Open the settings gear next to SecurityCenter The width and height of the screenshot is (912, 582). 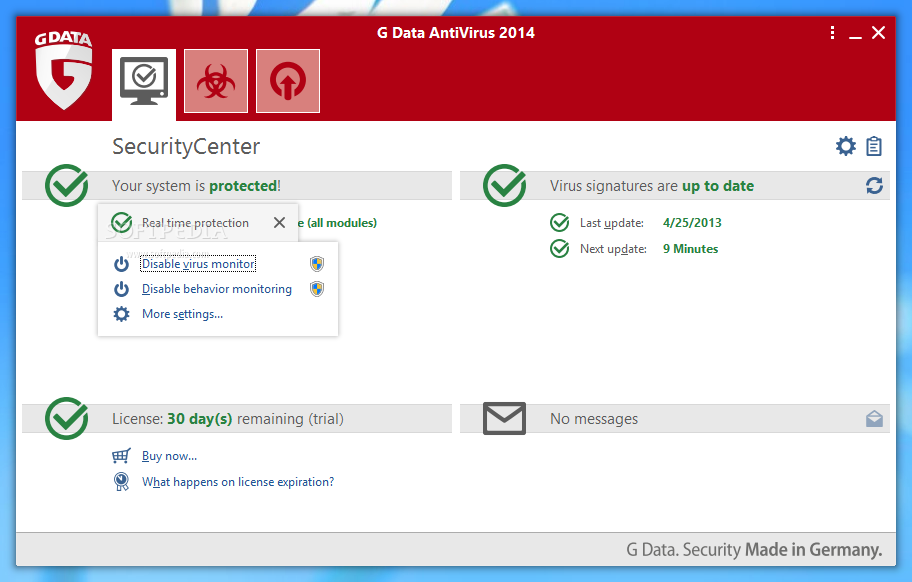click(846, 146)
